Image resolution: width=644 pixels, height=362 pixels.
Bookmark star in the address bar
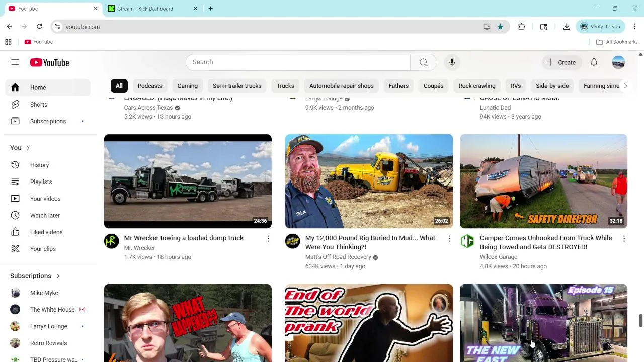click(x=500, y=26)
